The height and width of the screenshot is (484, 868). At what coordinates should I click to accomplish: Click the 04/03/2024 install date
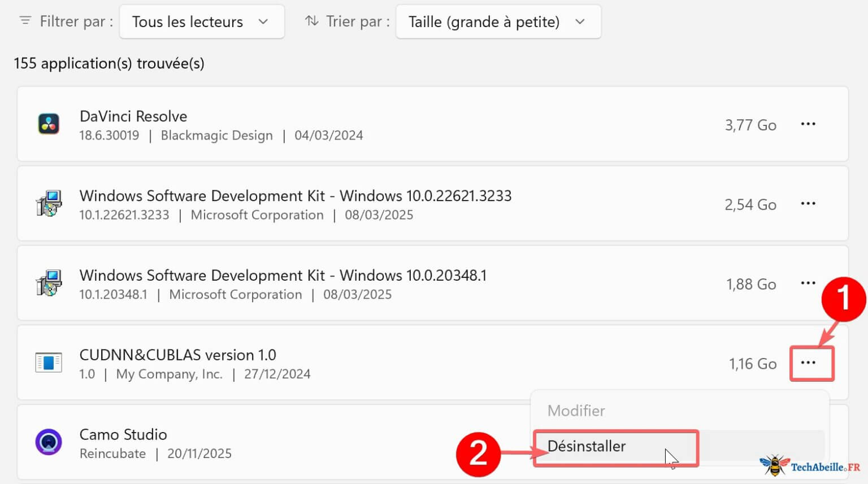click(x=329, y=136)
